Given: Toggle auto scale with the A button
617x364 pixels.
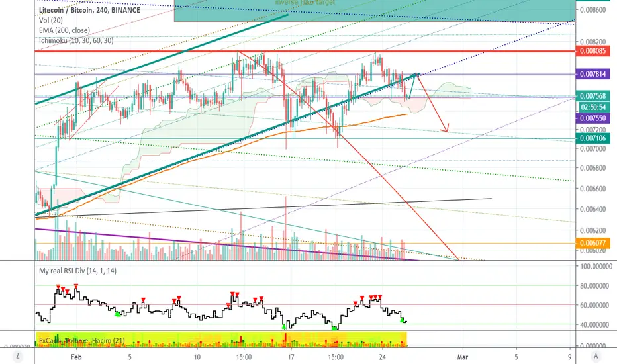Looking at the screenshot, I should (596, 356).
